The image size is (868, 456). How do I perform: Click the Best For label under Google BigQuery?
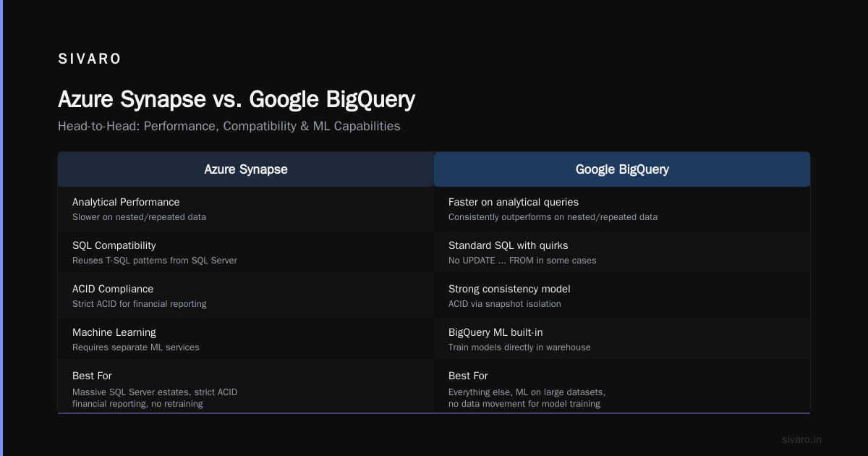point(468,376)
